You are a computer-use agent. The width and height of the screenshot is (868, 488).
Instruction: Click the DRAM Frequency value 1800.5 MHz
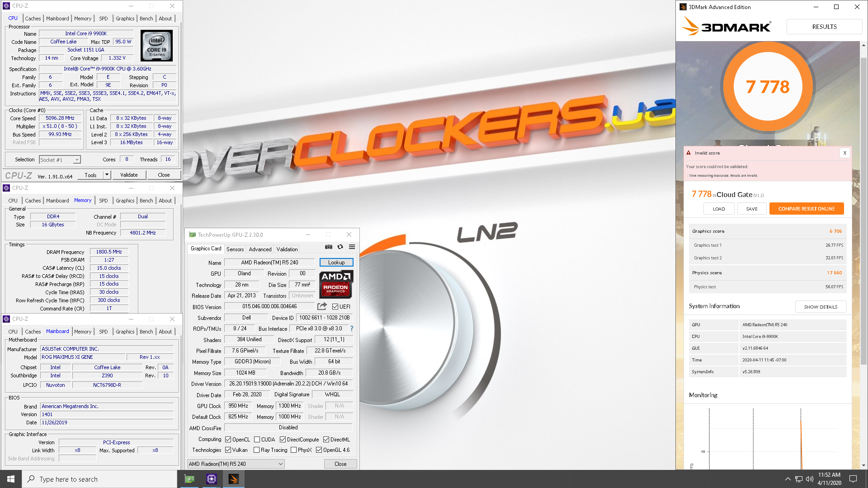[x=109, y=252]
